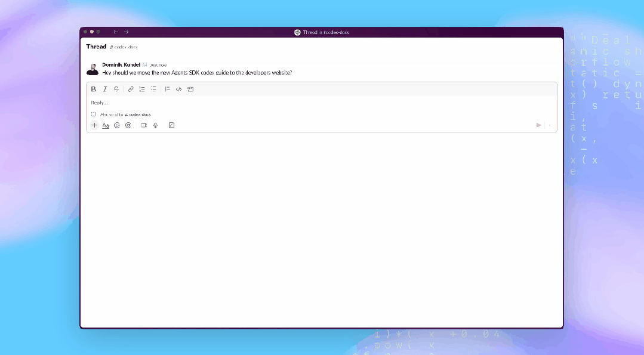Send the reply with the arrow icon

point(539,125)
